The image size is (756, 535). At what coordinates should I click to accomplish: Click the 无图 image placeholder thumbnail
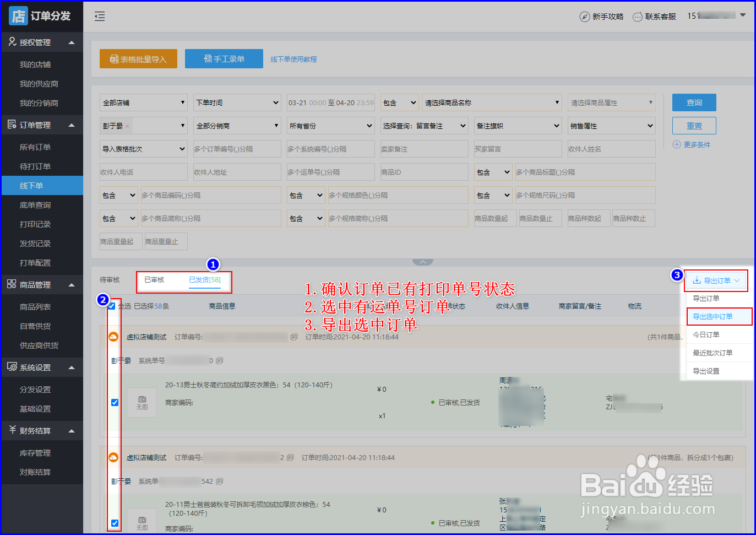pos(142,402)
